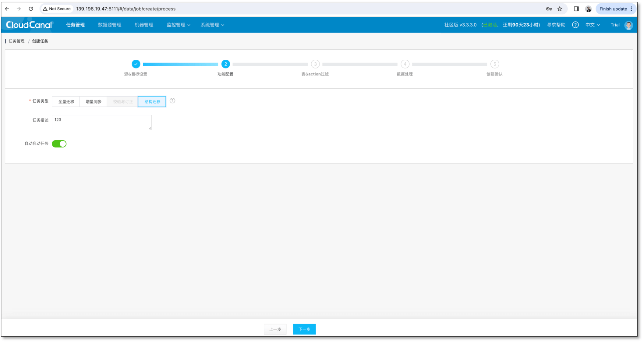Select the 全量迁移 task type
Screen dimensions: 644x344
65,101
